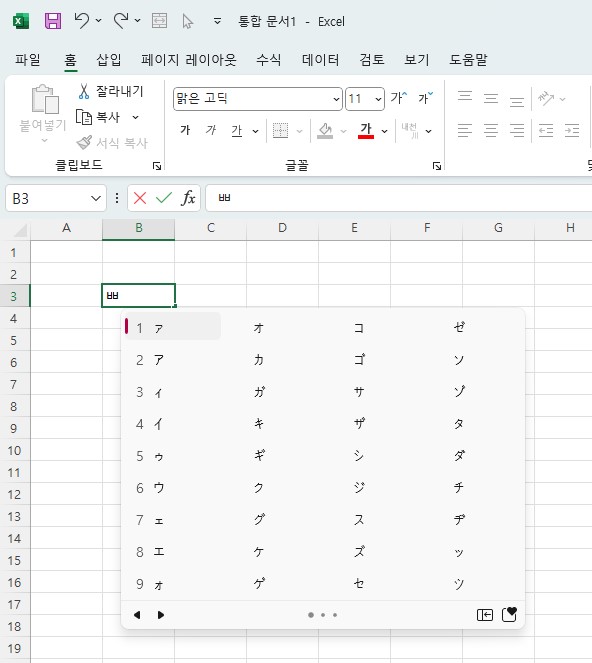Click the increase font size icon

(398, 98)
